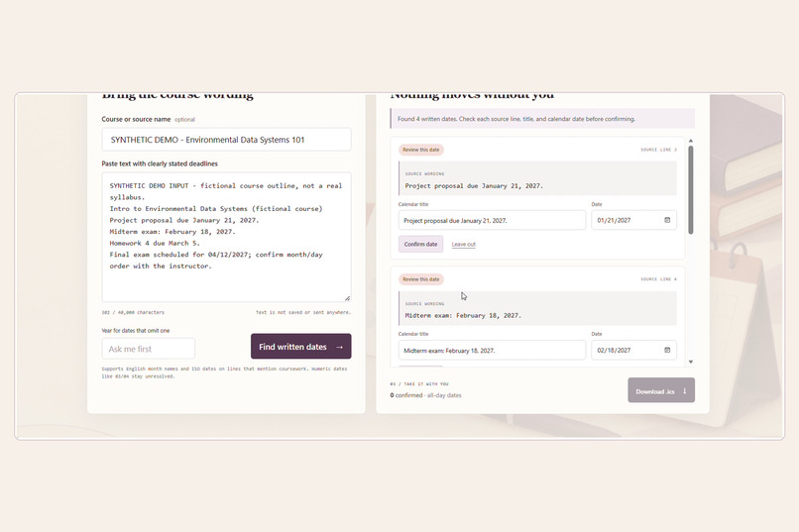Image resolution: width=799 pixels, height=532 pixels.
Task: Click source wording 'Project proposal due January 21, 2027.'
Action: (474, 186)
